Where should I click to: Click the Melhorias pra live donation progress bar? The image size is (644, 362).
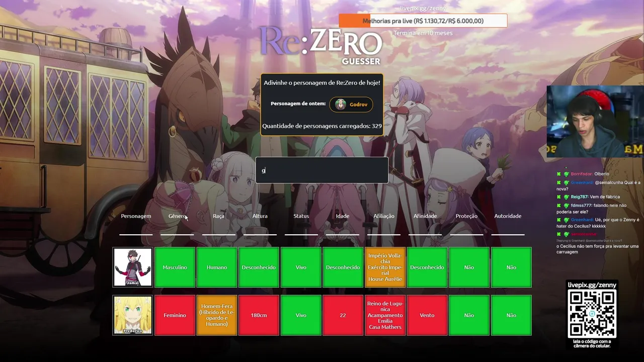[x=423, y=21]
